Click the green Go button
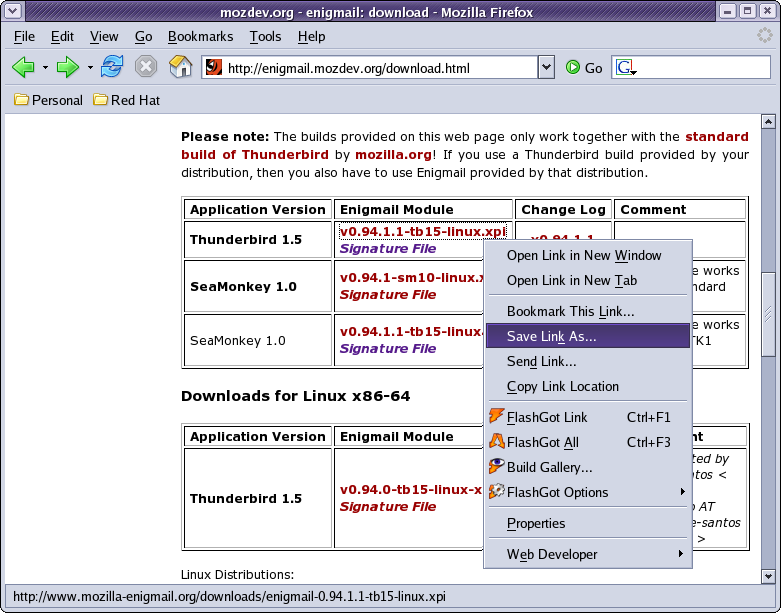 (584, 68)
